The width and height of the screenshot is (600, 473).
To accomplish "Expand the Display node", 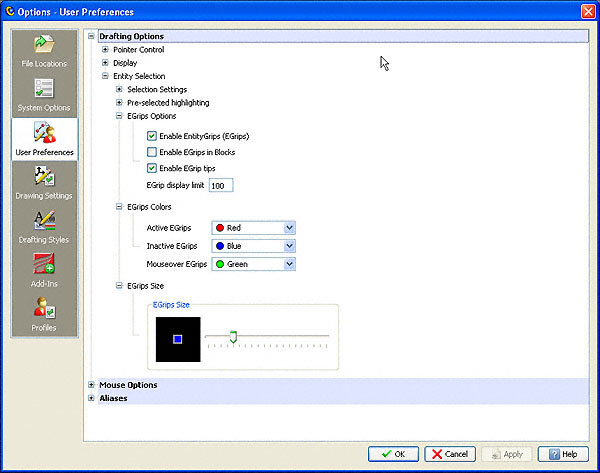I will tap(105, 62).
